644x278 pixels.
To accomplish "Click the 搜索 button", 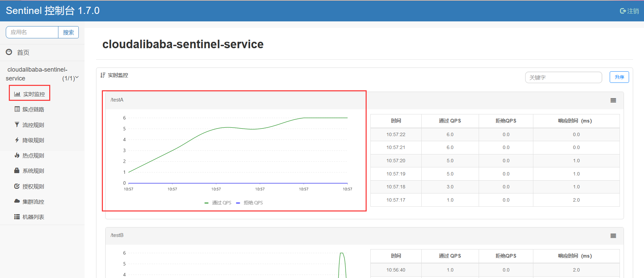I will point(69,32).
